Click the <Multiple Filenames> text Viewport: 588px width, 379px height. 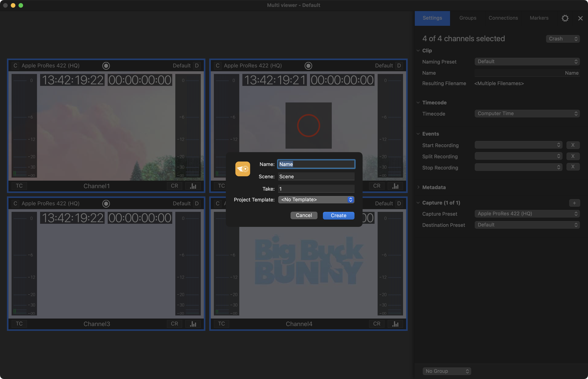pos(499,83)
